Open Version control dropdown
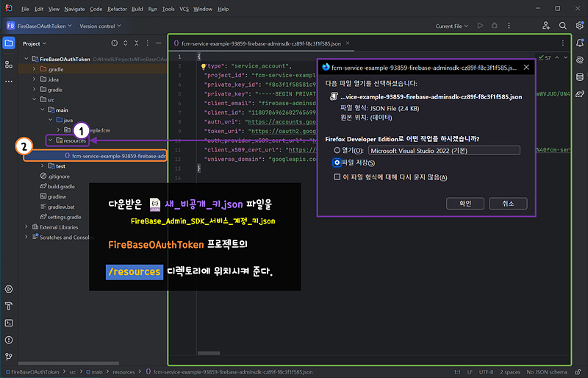 pyautogui.click(x=100, y=26)
